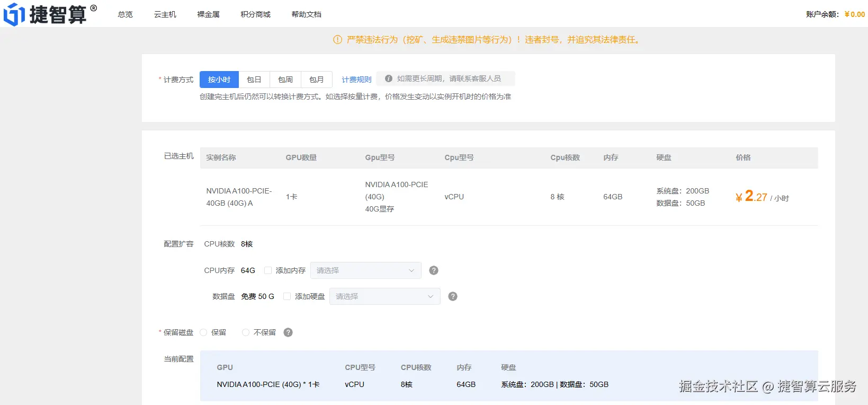Click the Gpu型号 column header
Image resolution: width=868 pixels, height=405 pixels.
point(380,157)
